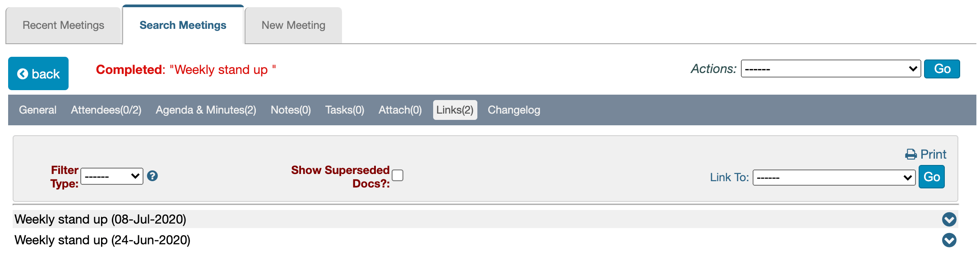Open Weekly stand up (24-Jun-2020) link
This screenshot has height=256, width=980.
102,240
